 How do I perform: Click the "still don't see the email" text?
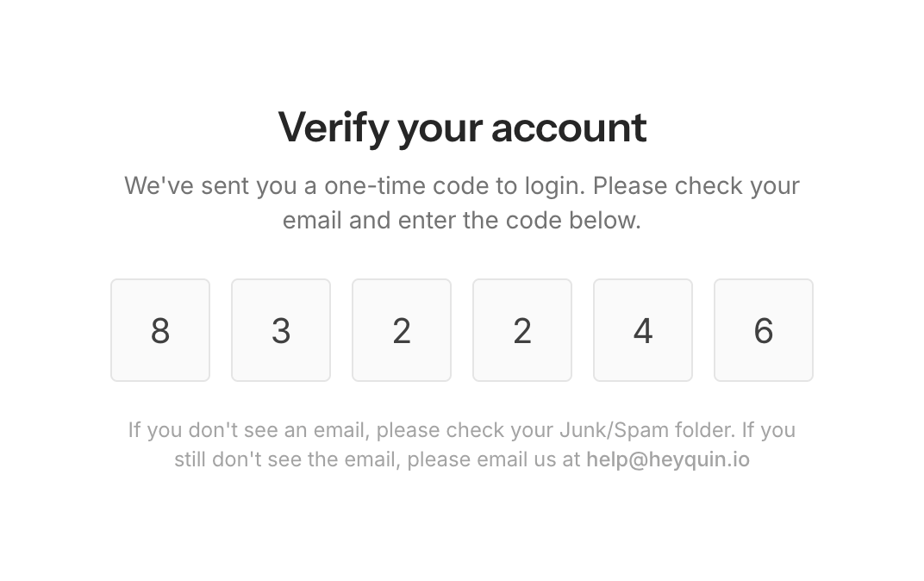coord(285,459)
